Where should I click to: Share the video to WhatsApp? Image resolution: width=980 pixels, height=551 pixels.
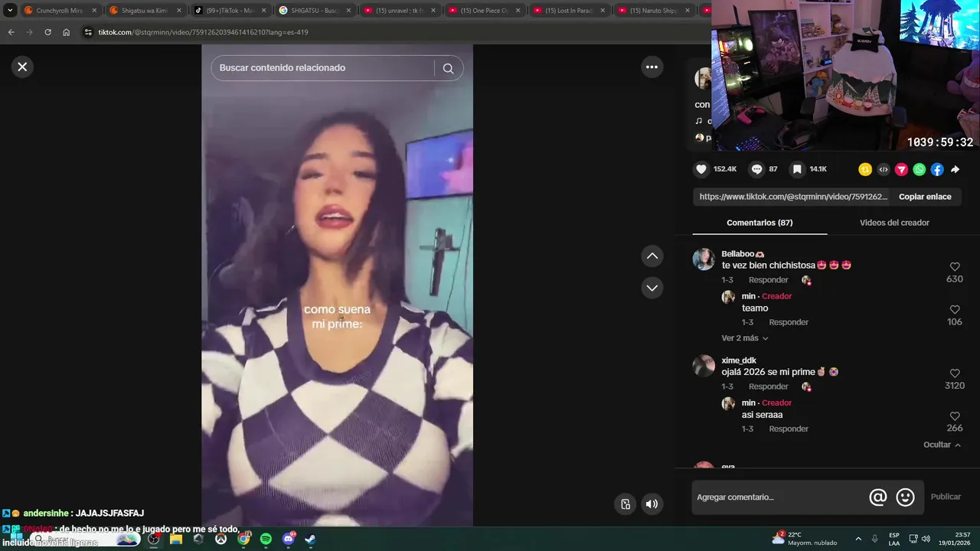click(x=920, y=169)
